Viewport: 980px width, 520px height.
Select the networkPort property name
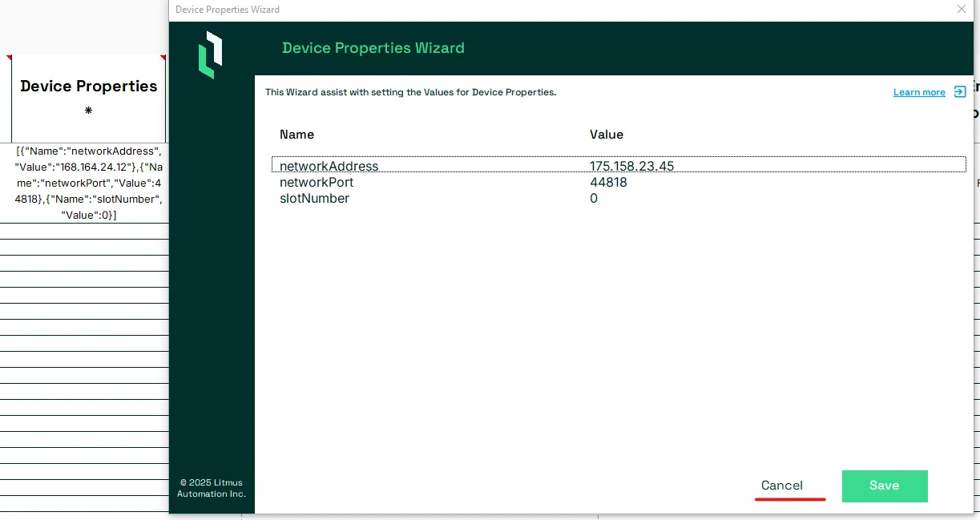pos(317,182)
